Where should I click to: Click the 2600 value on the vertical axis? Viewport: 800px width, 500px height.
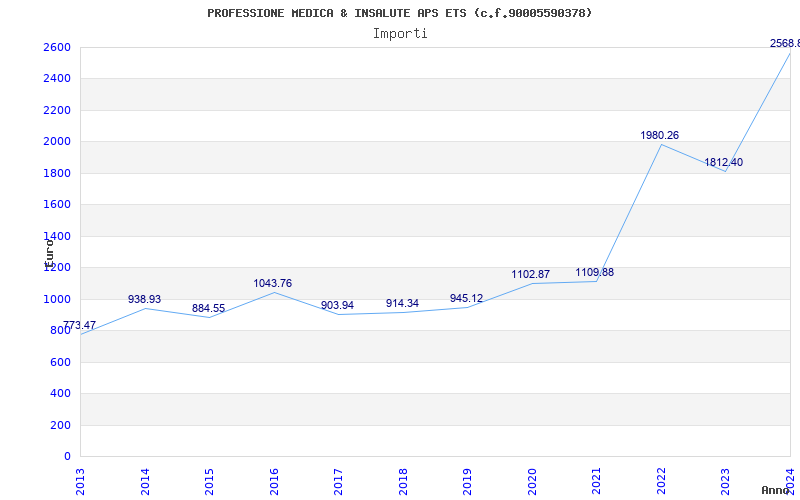coord(57,47)
